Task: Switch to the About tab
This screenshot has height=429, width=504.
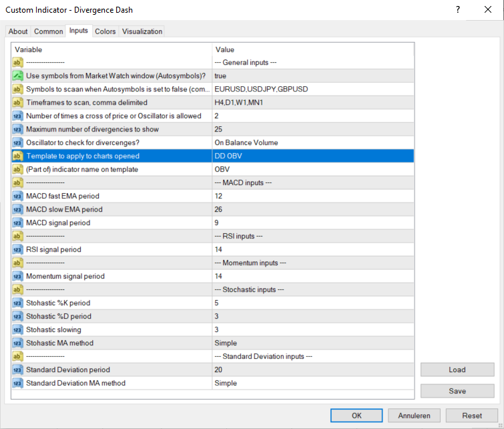Action: coord(18,31)
